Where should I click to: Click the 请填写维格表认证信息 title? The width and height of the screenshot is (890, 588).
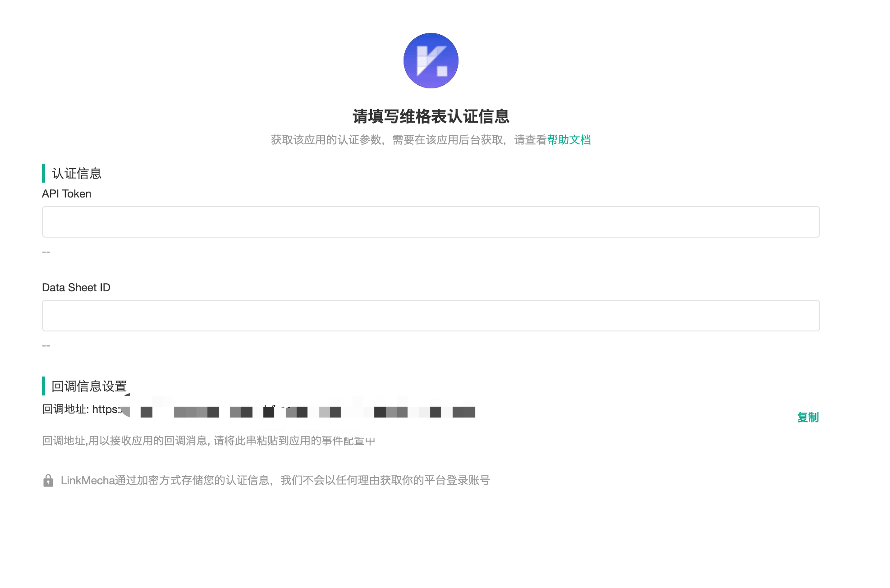coord(431,116)
